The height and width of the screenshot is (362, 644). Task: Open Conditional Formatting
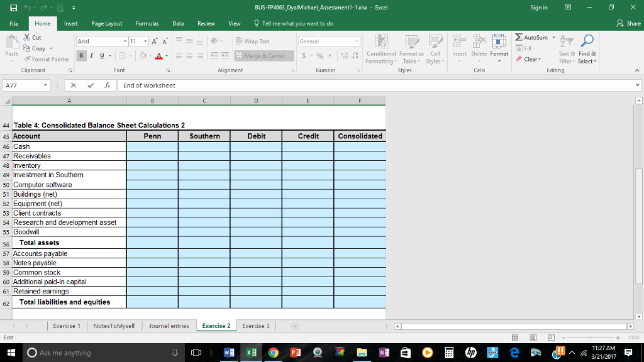(381, 50)
